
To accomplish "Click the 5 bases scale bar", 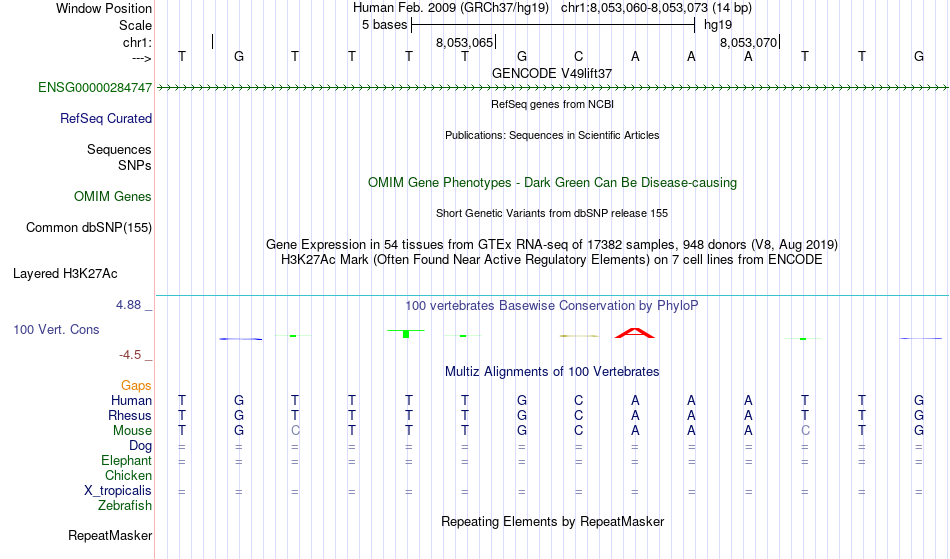I will (x=553, y=25).
